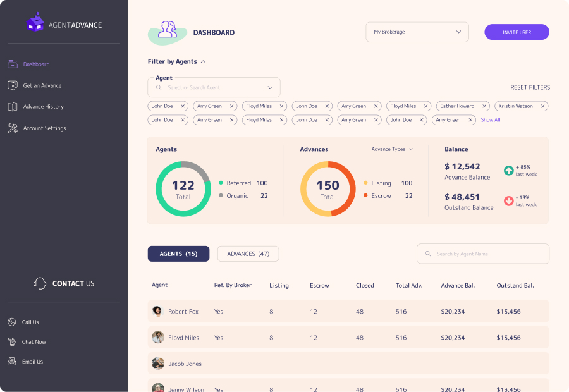Open Dashboard in the sidebar

[x=36, y=64]
